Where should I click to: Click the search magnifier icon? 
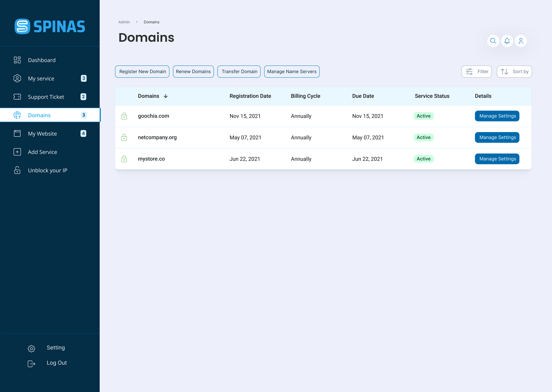pos(493,41)
